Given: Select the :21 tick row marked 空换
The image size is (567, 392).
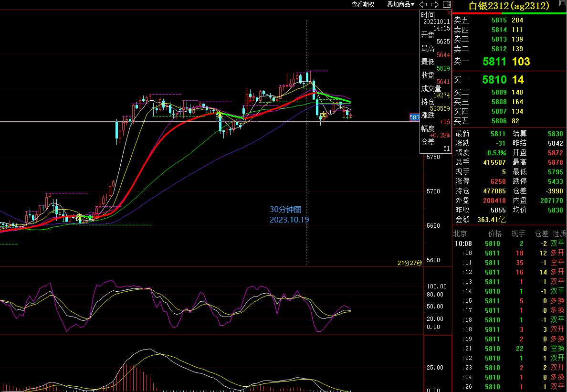Looking at the screenshot, I should coord(510,349).
